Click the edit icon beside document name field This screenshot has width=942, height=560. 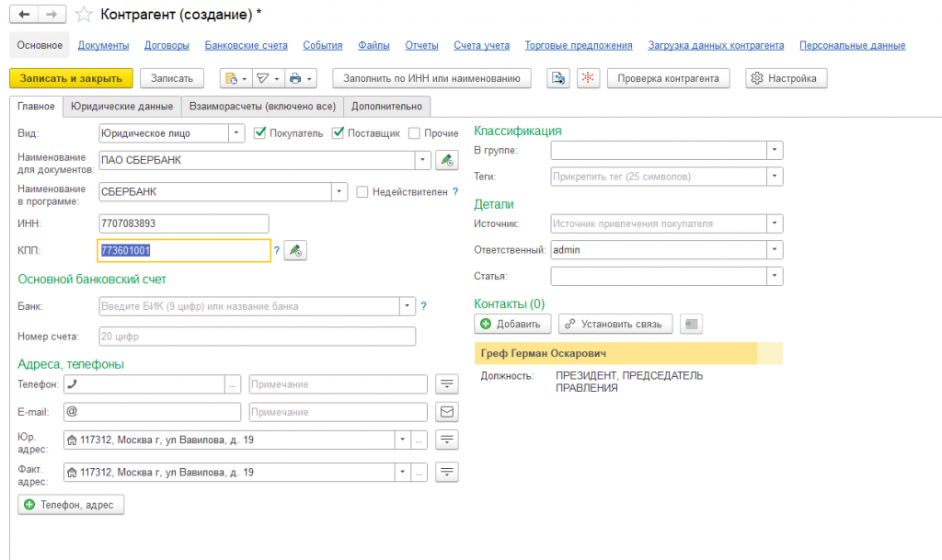(x=447, y=160)
